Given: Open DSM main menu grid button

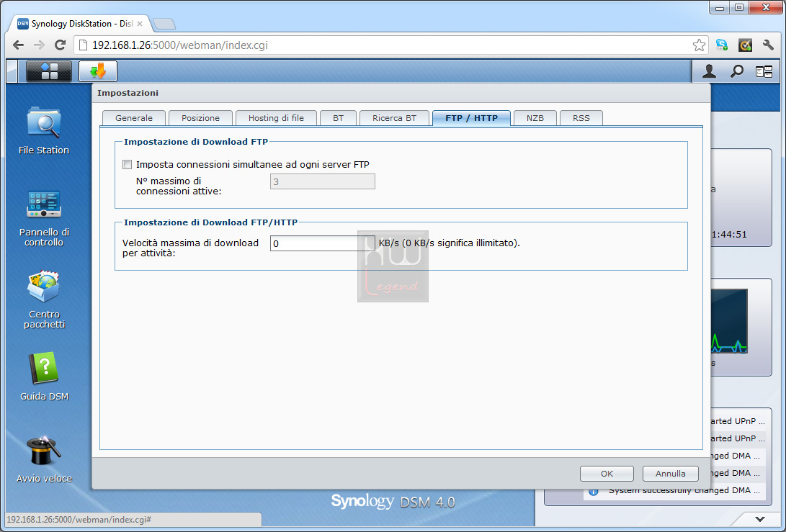Looking at the screenshot, I should click(48, 71).
